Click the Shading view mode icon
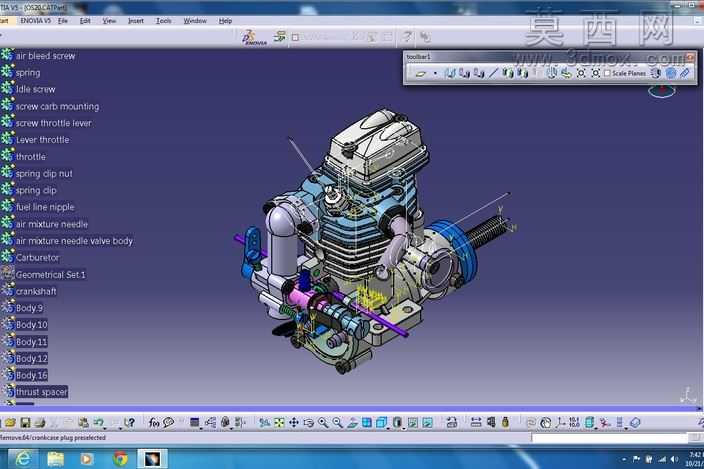The width and height of the screenshot is (704, 469). (x=397, y=422)
